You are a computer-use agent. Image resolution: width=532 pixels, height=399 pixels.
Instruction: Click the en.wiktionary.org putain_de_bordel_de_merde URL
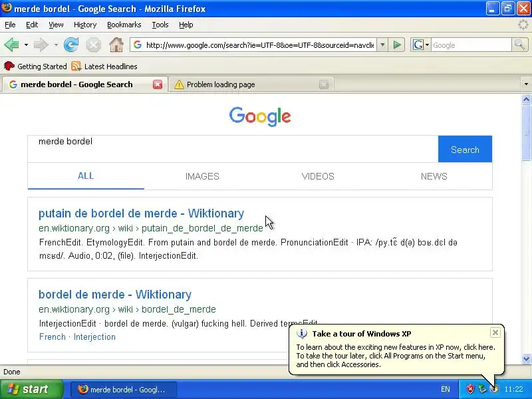point(151,228)
